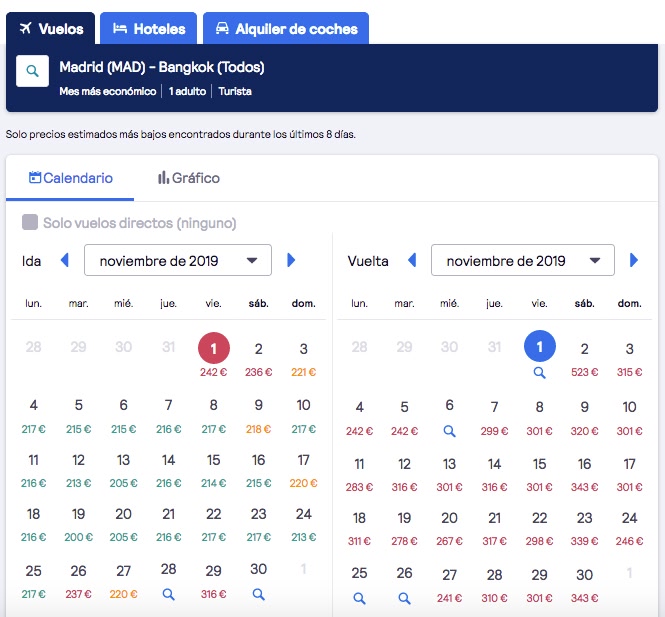
Task: Select Vuelta day 9 at 320 €
Action: click(x=584, y=419)
